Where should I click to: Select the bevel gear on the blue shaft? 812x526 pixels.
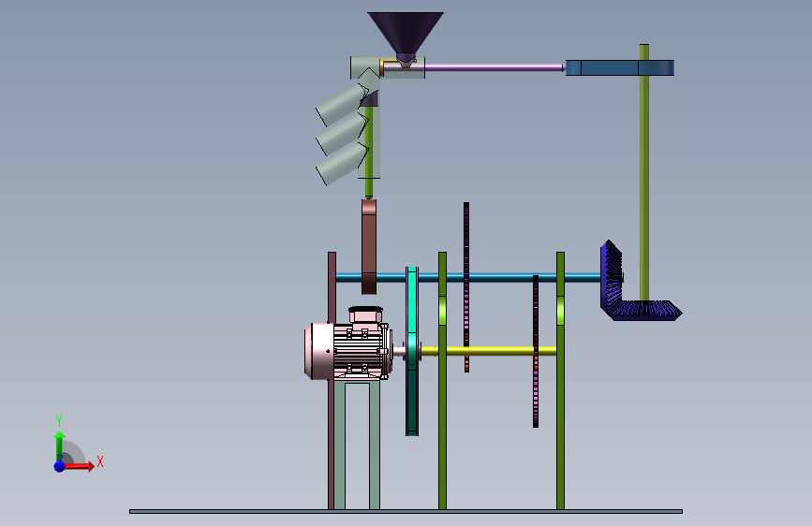coord(612,275)
